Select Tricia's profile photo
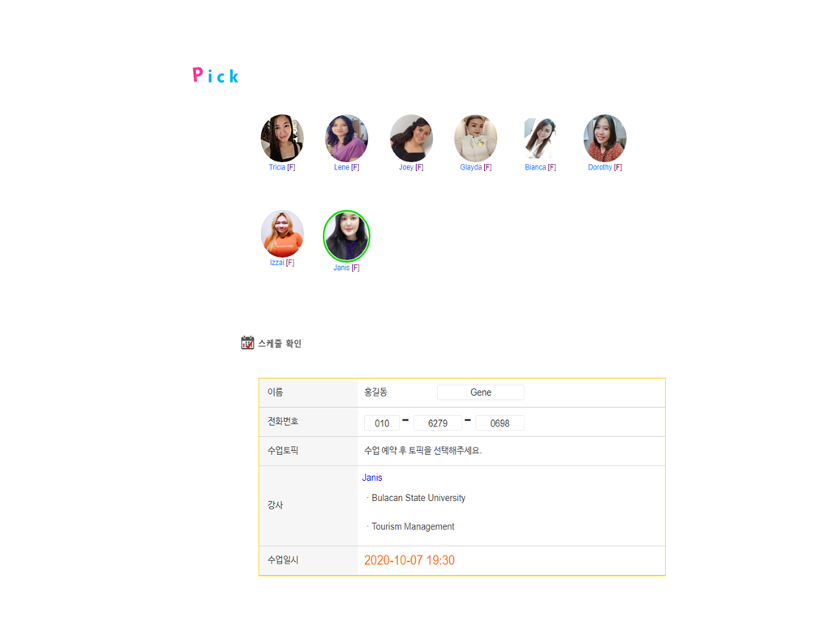The image size is (840, 626). point(282,138)
